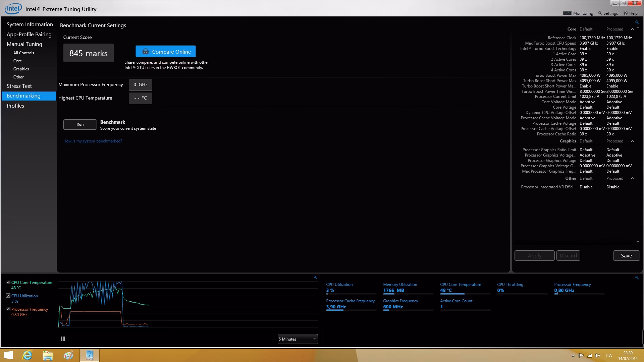Click CPU Utilization 3 % meter bar
This screenshot has width=644, height=362.
pos(351,294)
